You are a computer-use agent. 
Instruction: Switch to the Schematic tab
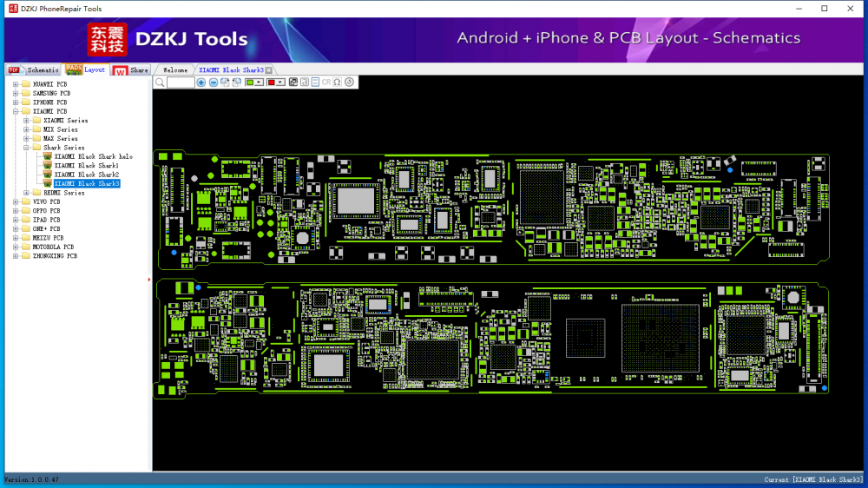[x=35, y=69]
